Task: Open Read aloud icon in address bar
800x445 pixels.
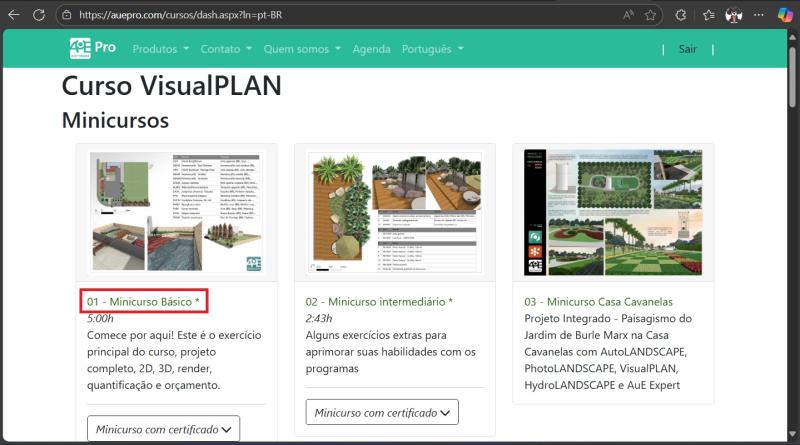Action: tap(628, 15)
